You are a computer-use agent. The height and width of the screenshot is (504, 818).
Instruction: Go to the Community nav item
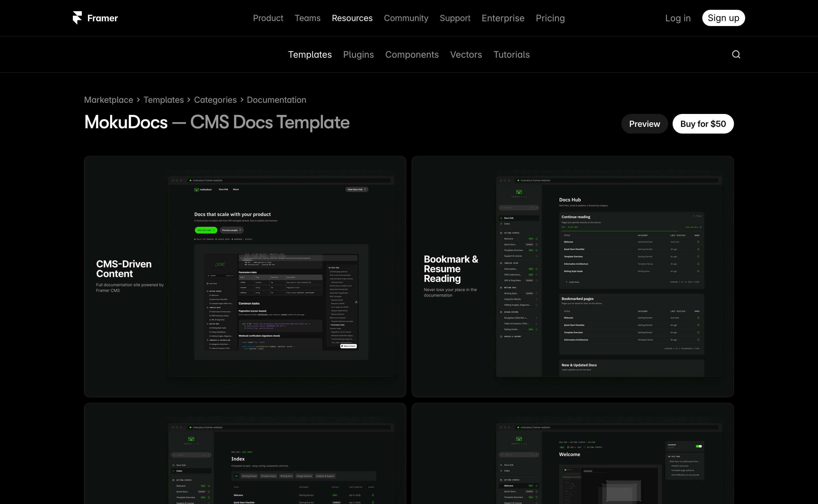[406, 18]
